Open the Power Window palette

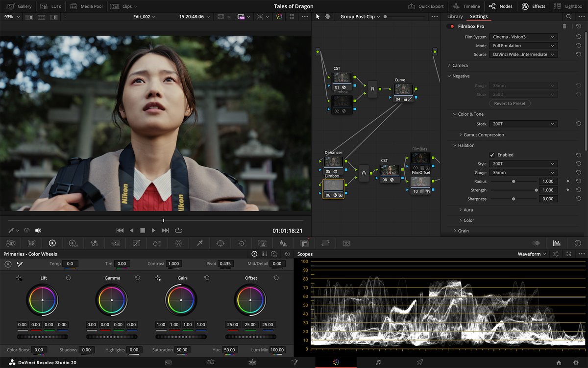point(220,243)
